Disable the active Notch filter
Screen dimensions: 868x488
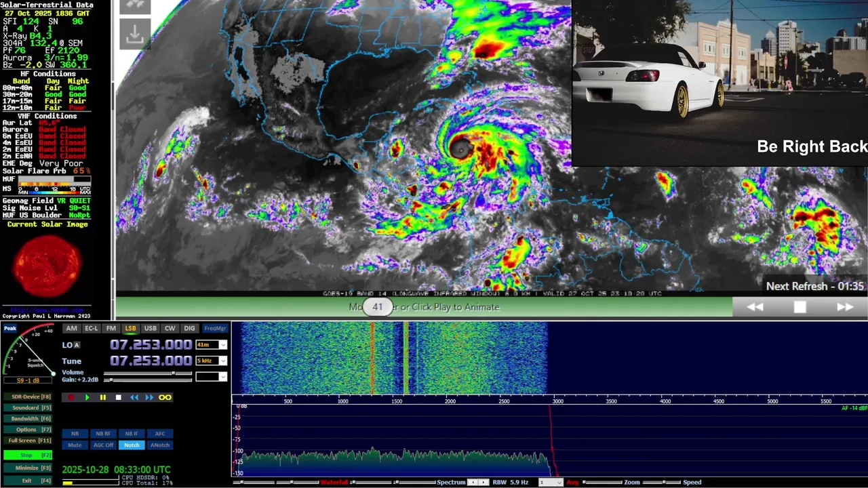132,445
